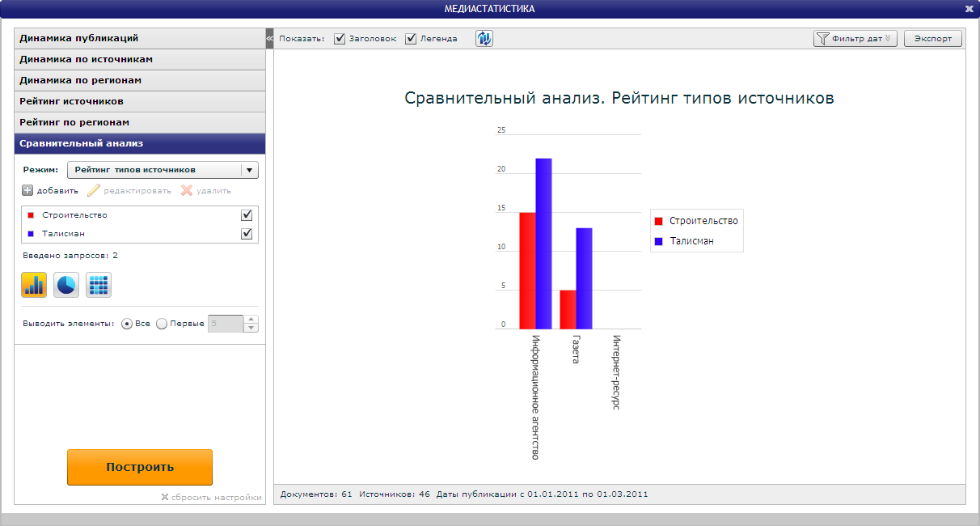980x526 pixels.
Task: Open Динамика по источникам section
Action: tap(140, 59)
